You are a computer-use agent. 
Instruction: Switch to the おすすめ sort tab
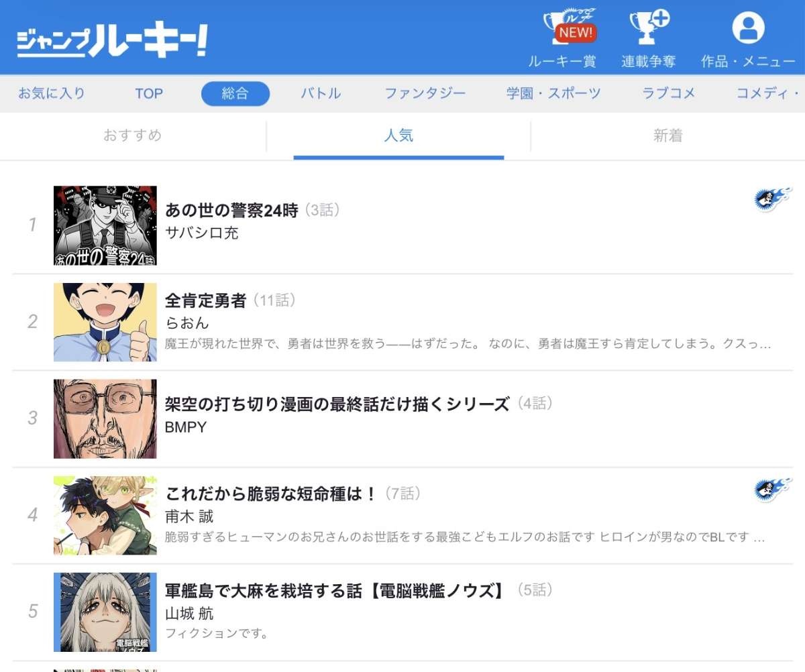click(133, 136)
